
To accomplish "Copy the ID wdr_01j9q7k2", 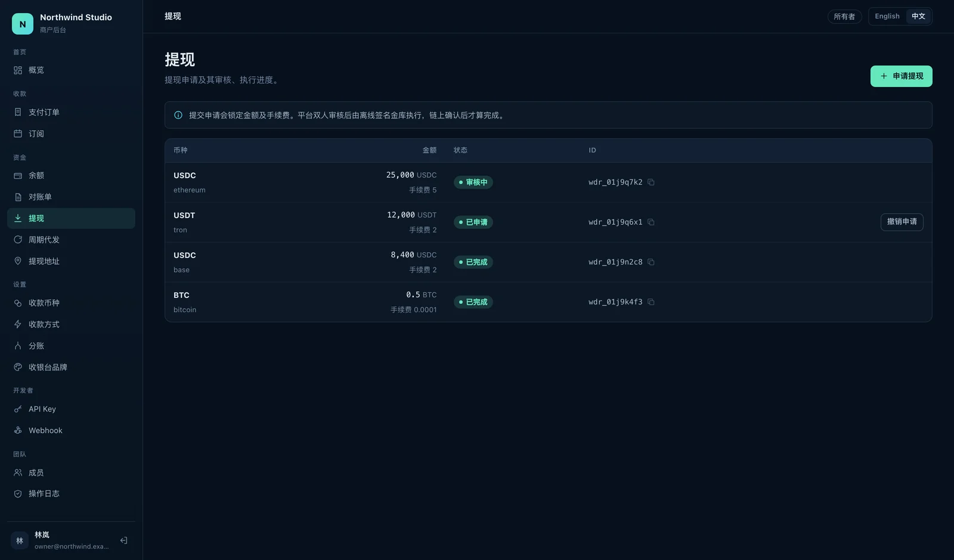I will point(651,182).
